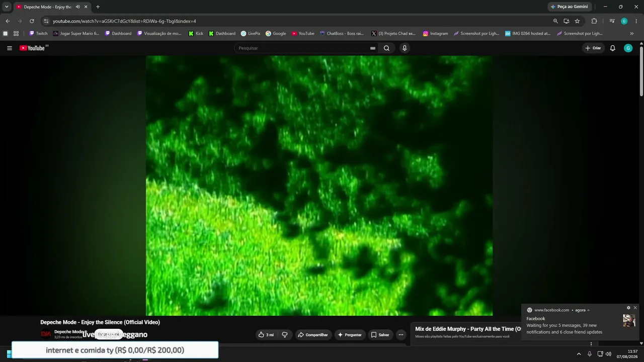Open the YouTube account avatar menu
Screen dimensions: 644x362
(628, 48)
